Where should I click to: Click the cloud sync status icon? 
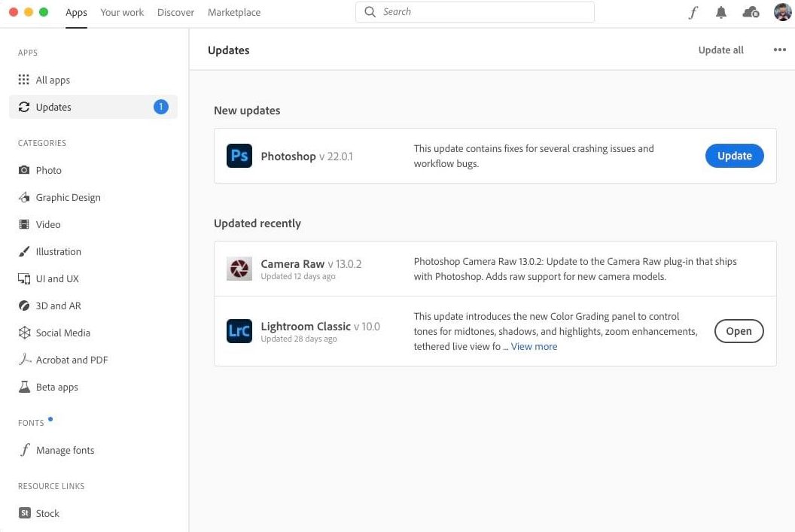pos(750,12)
